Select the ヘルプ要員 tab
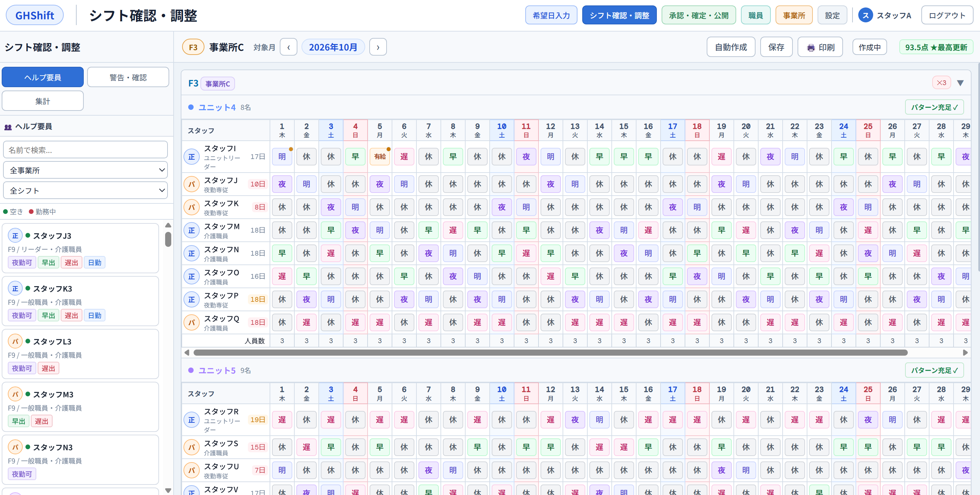This screenshot has height=495, width=980. tap(43, 77)
